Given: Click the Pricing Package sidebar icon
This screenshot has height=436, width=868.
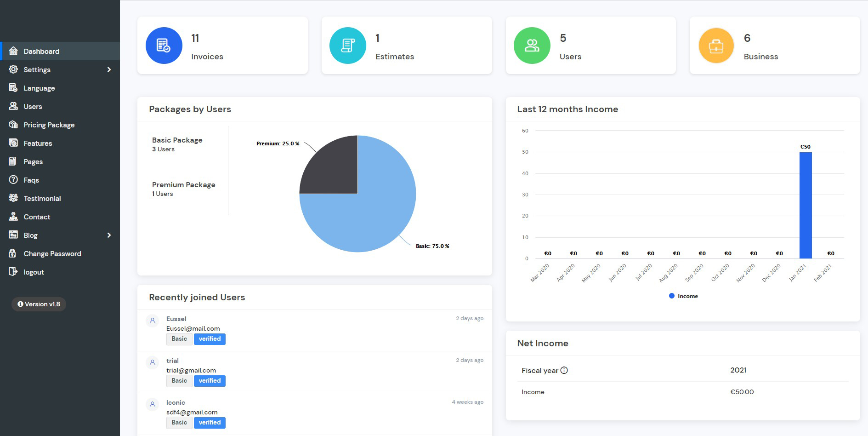Looking at the screenshot, I should point(13,125).
